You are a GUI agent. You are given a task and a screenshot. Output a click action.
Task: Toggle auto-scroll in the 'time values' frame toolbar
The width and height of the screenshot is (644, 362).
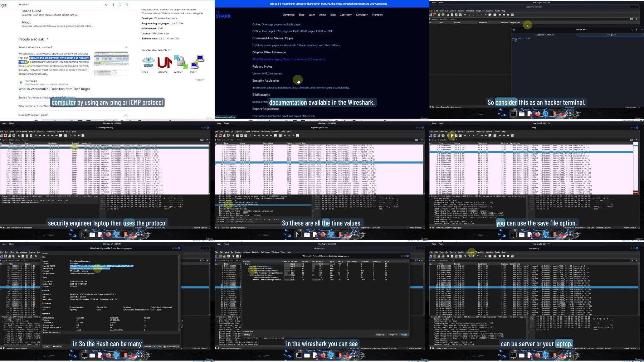[275, 135]
